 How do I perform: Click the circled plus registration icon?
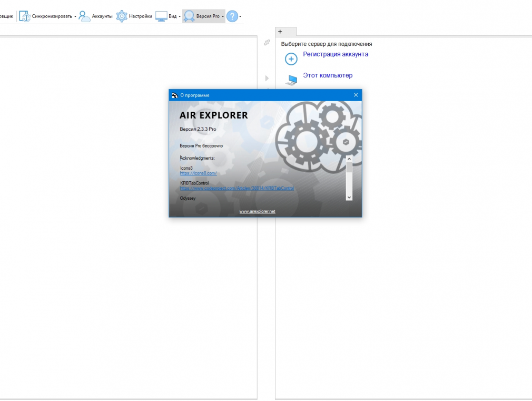pos(291,58)
